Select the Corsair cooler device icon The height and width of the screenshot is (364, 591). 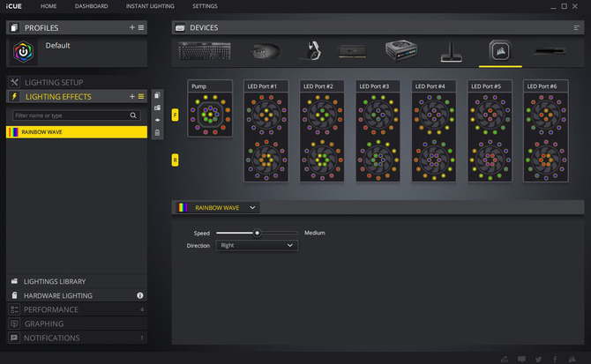click(500, 51)
